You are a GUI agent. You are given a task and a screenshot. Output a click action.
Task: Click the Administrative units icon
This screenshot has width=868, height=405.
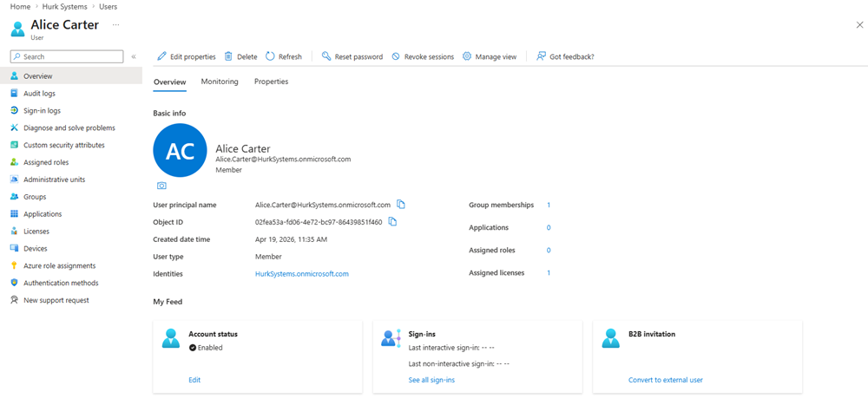[15, 180]
